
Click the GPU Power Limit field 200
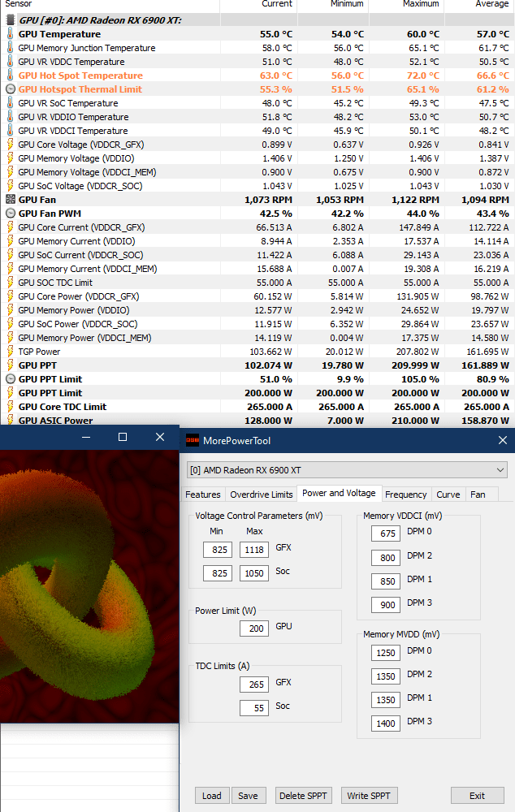(254, 628)
